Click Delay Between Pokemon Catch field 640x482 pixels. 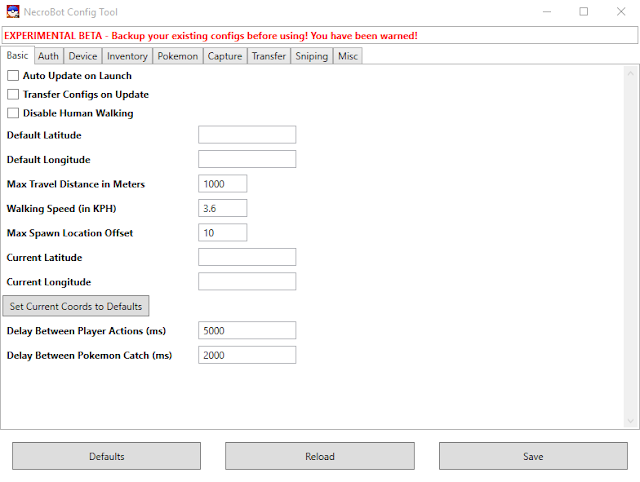[x=247, y=355]
